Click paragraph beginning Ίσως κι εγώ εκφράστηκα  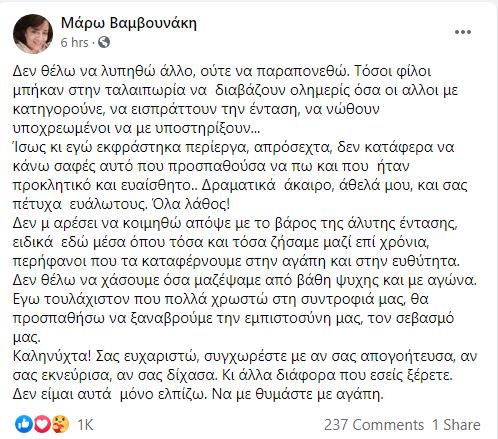click(240, 176)
